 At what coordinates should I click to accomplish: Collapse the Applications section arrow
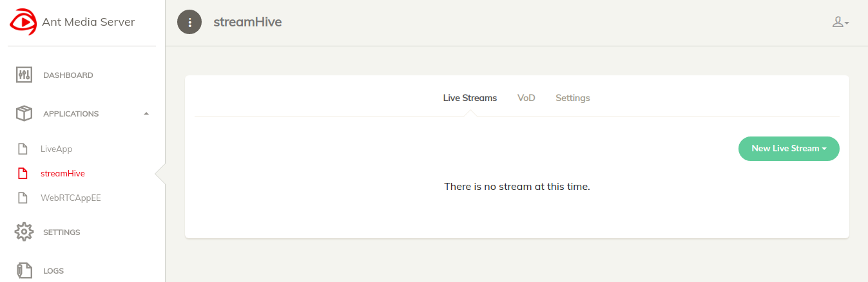146,114
